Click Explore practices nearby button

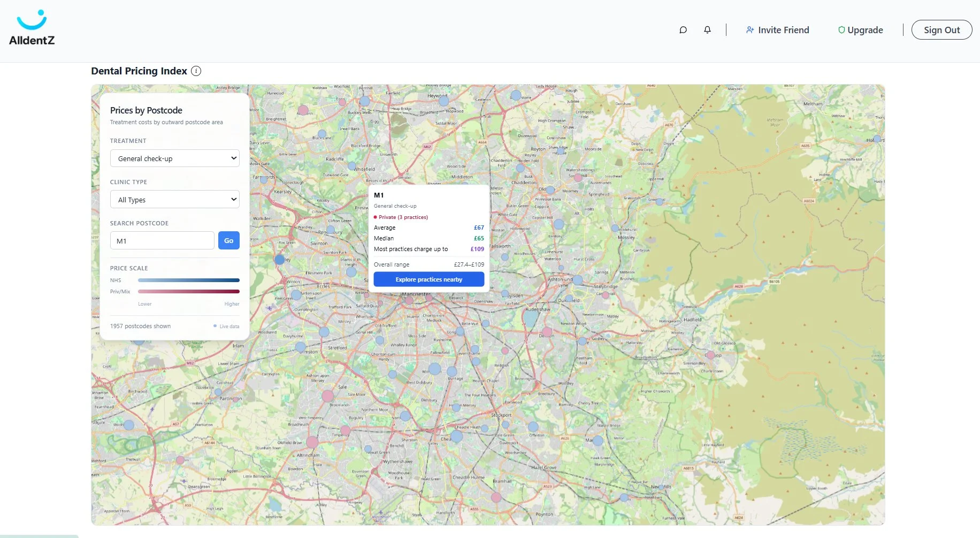(428, 279)
